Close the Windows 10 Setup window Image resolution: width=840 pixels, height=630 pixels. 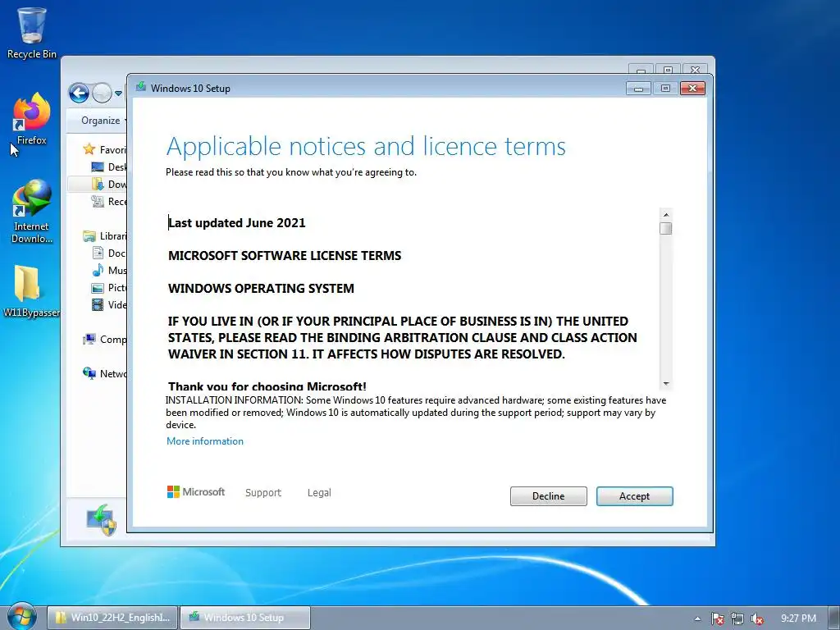[x=692, y=89]
